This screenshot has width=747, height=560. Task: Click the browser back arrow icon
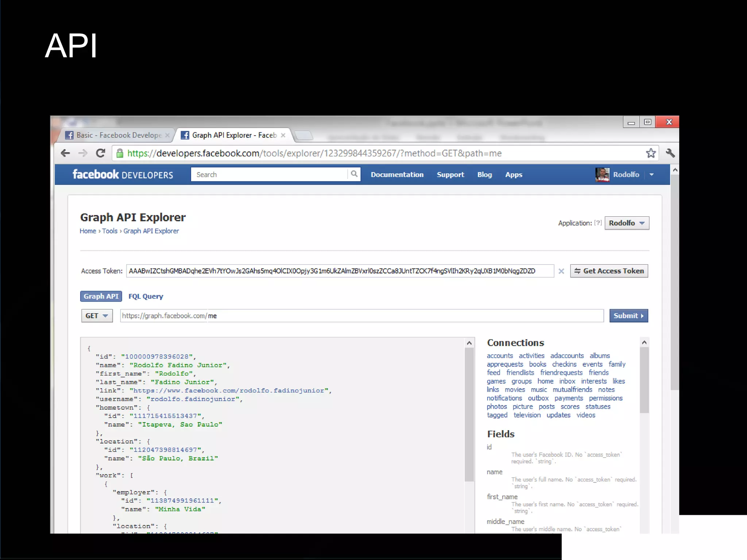[x=66, y=153]
